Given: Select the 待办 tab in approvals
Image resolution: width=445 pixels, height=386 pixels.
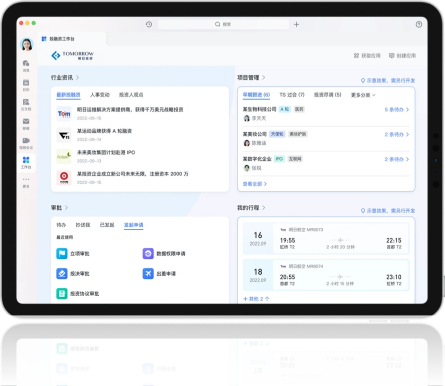Looking at the screenshot, I should click(61, 225).
